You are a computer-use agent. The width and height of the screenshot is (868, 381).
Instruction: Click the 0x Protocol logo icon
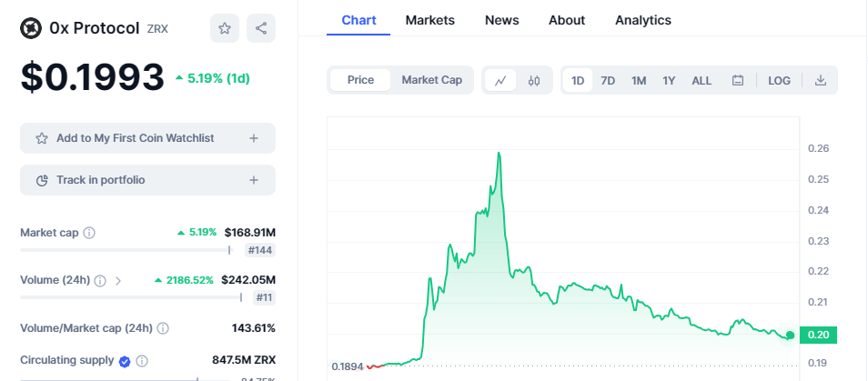[x=31, y=28]
